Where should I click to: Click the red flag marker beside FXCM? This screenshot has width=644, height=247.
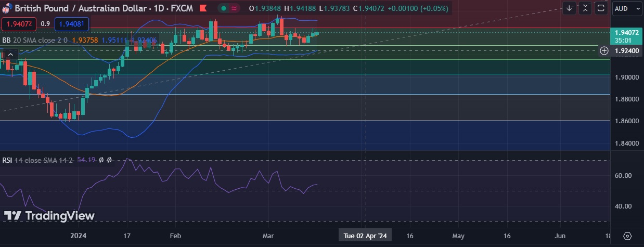(203, 8)
